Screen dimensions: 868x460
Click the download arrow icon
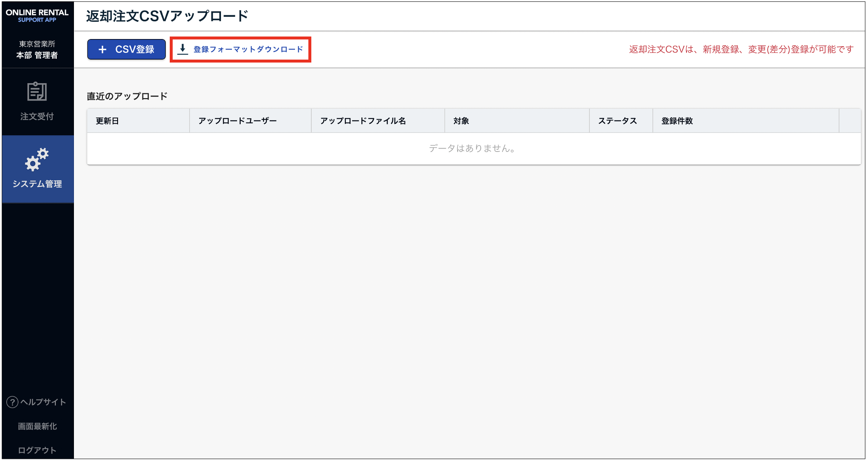(x=182, y=49)
